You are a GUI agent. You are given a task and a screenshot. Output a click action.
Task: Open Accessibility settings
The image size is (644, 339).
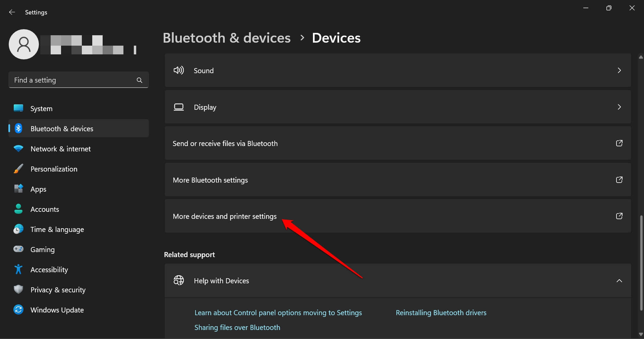(78, 270)
